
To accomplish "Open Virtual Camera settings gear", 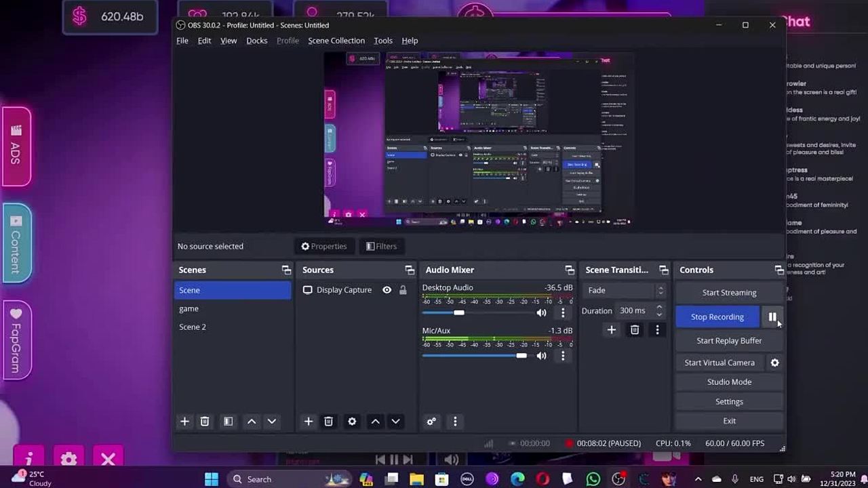I will pos(774,363).
